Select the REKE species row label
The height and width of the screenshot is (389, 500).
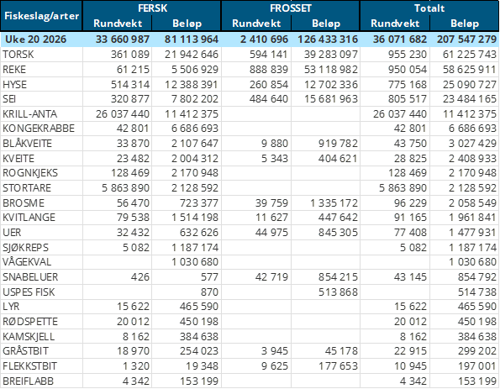(x=14, y=69)
